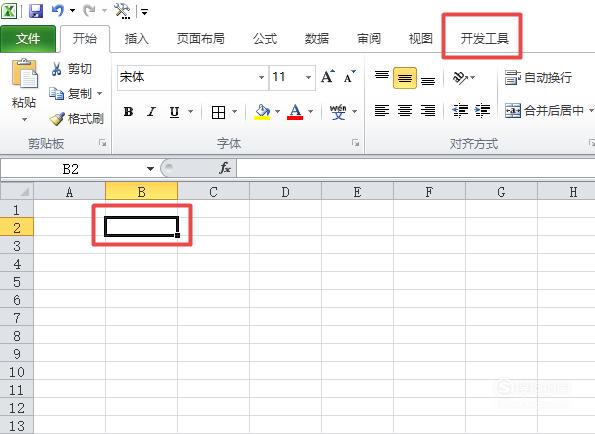The image size is (595, 434).
Task: Click the Undo arrow icon
Action: point(58,11)
